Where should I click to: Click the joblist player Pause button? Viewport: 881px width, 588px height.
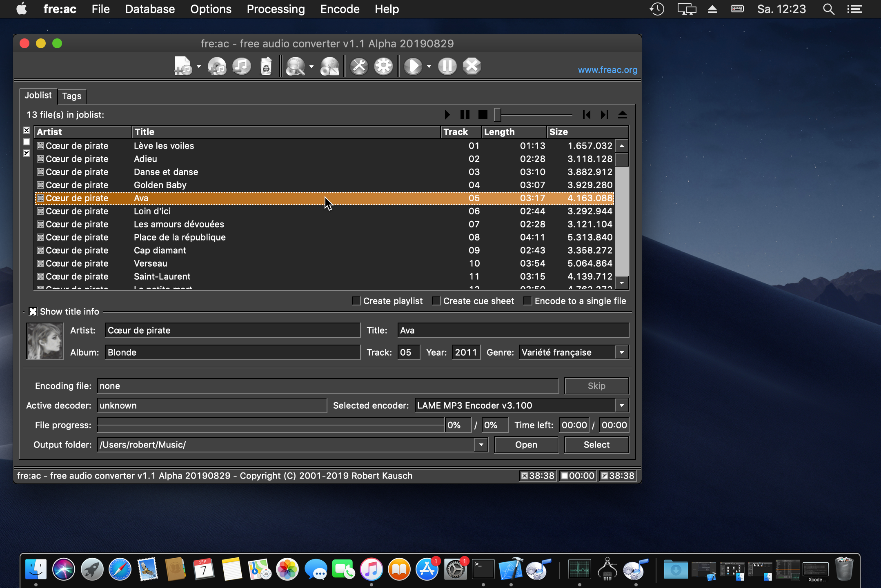point(465,115)
